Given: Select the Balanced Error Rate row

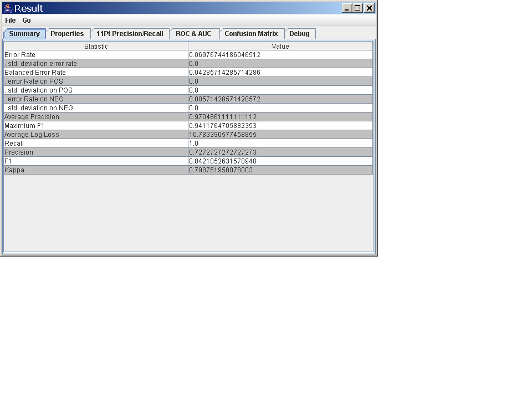Looking at the screenshot, I should [96, 73].
